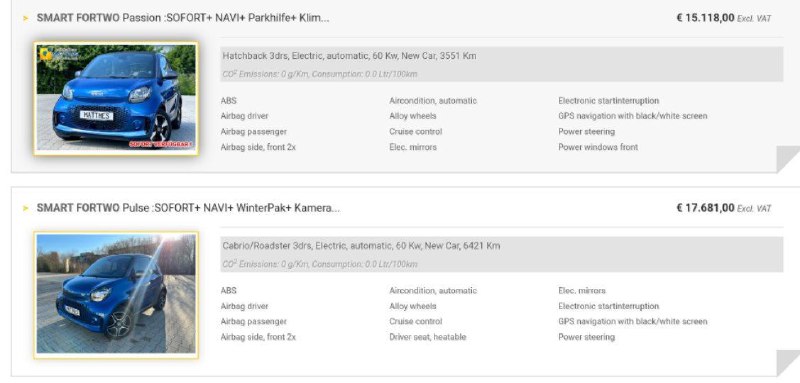
Task: Click yellow arrow icon beside Pulse listing
Action: point(26,209)
